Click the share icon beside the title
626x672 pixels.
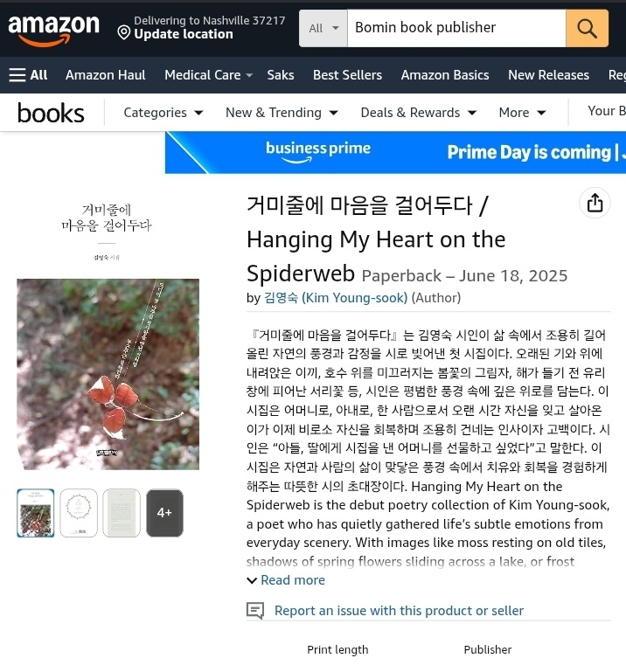(x=595, y=203)
